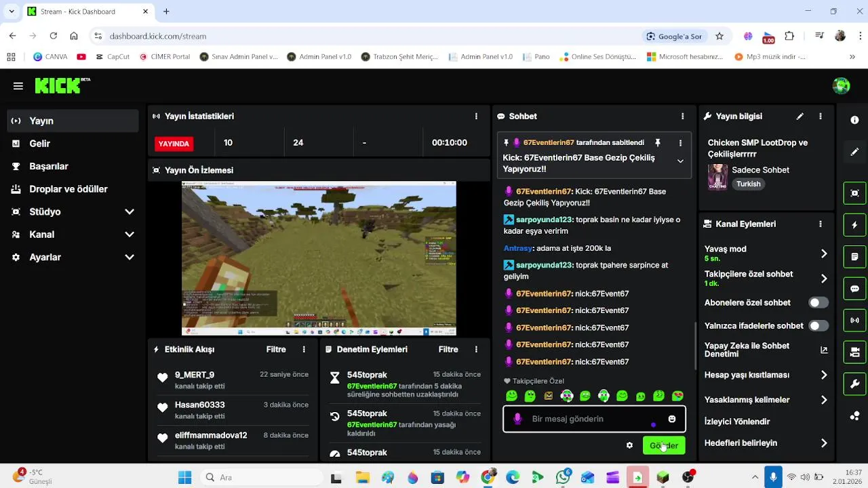Click Filtre in Etkinlik Akışı
The image size is (868, 488).
(276, 350)
